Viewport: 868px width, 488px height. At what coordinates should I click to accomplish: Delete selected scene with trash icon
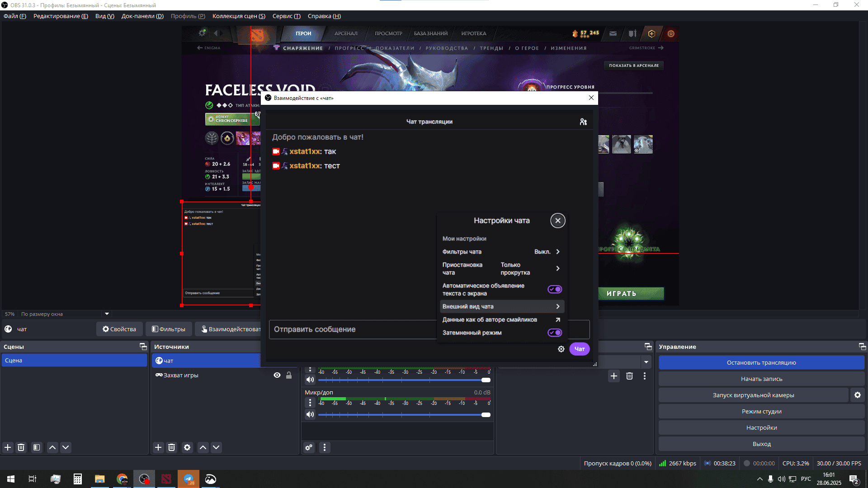coord(21,447)
